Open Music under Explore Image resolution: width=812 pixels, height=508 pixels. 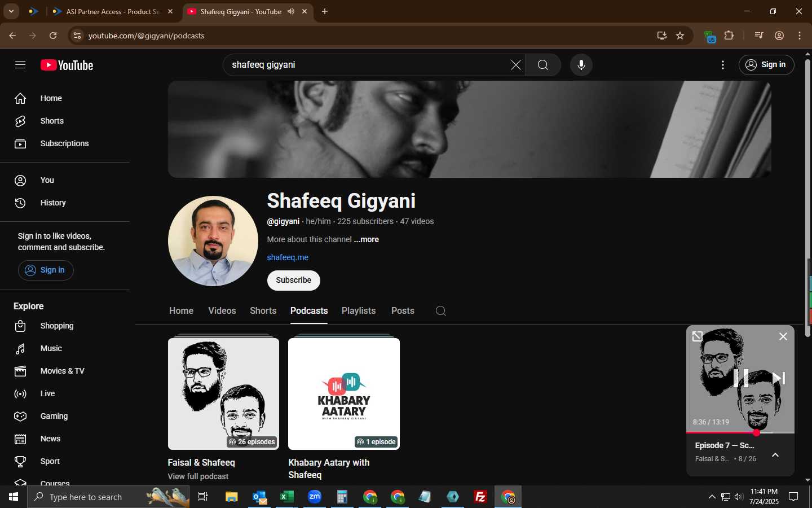[65, 348]
